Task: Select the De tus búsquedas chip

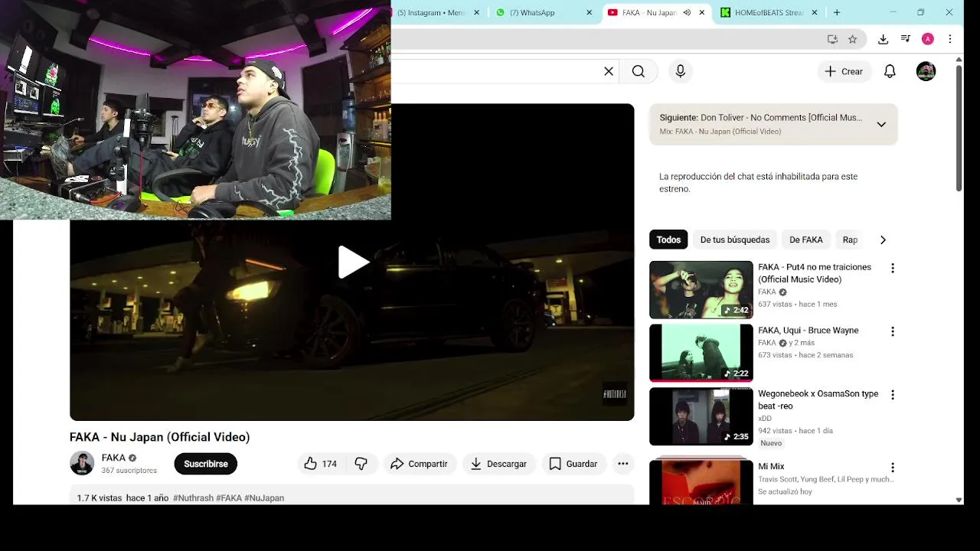Action: point(735,240)
